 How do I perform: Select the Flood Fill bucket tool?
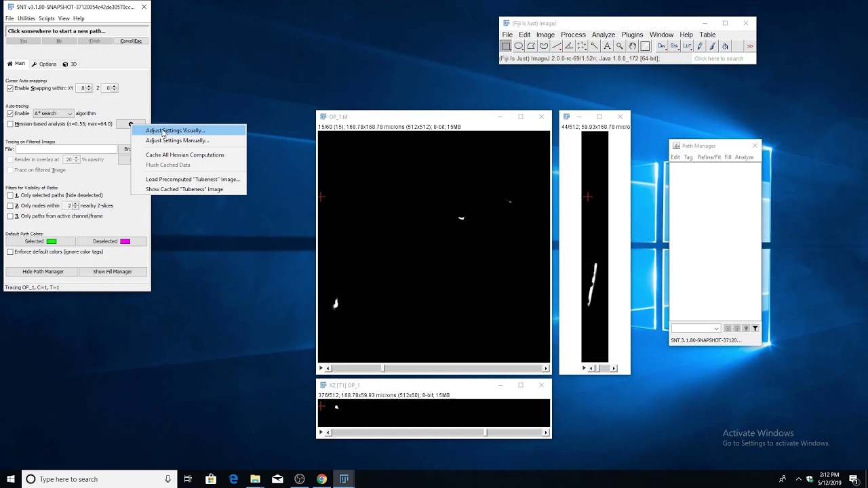pyautogui.click(x=725, y=46)
